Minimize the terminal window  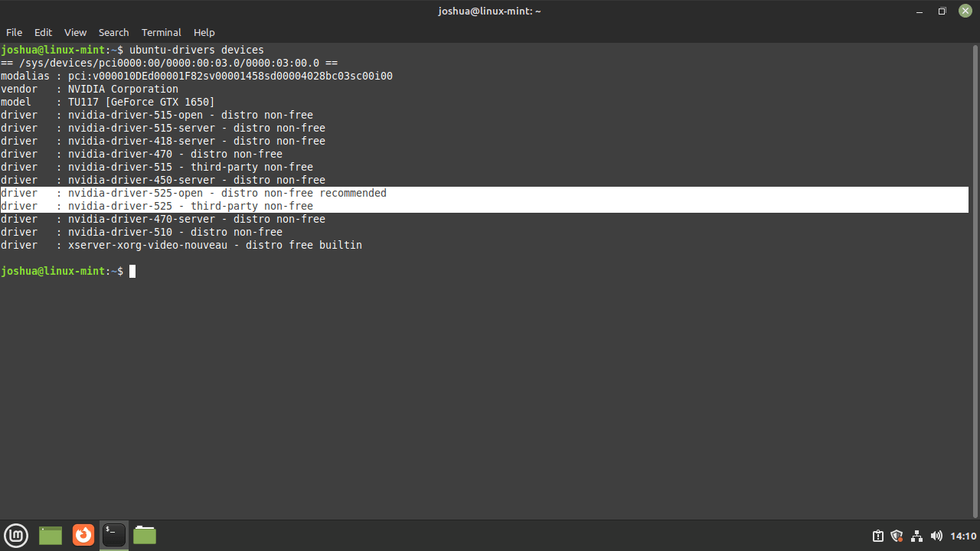[920, 11]
